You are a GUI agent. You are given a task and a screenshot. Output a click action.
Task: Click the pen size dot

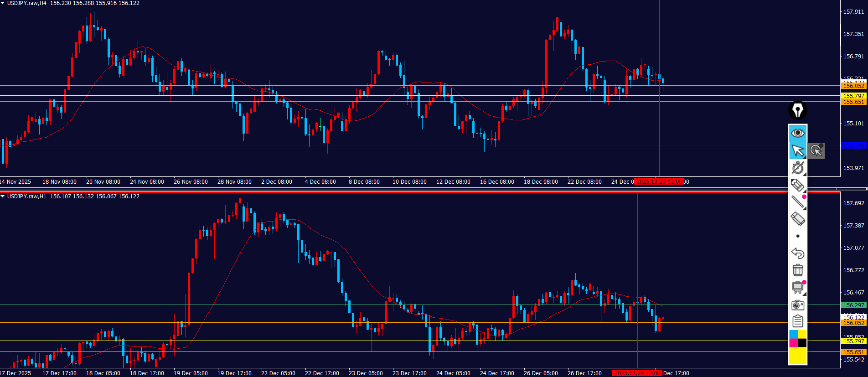[x=797, y=236]
